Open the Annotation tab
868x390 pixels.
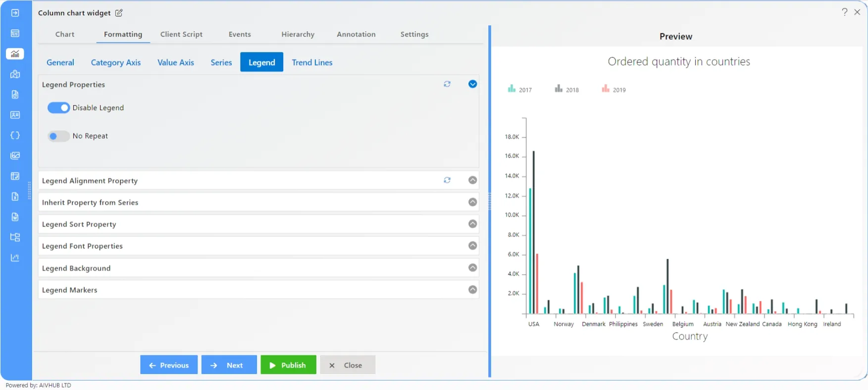pyautogui.click(x=356, y=34)
